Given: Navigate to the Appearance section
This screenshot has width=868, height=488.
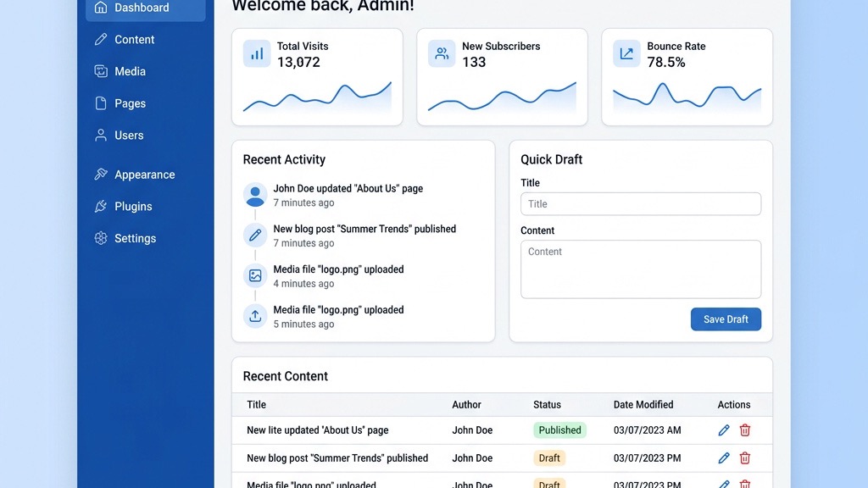Looking at the screenshot, I should (x=144, y=175).
